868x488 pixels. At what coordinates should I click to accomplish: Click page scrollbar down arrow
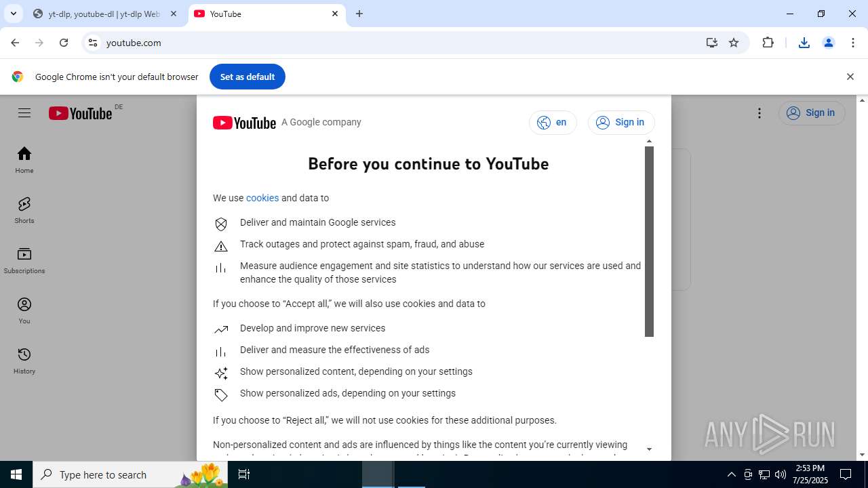862,455
